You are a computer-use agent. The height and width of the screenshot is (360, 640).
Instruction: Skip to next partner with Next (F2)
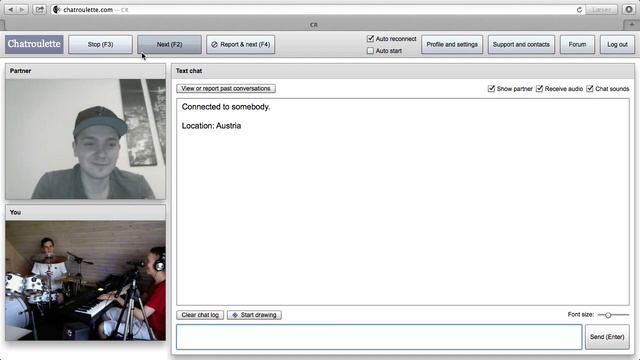169,44
